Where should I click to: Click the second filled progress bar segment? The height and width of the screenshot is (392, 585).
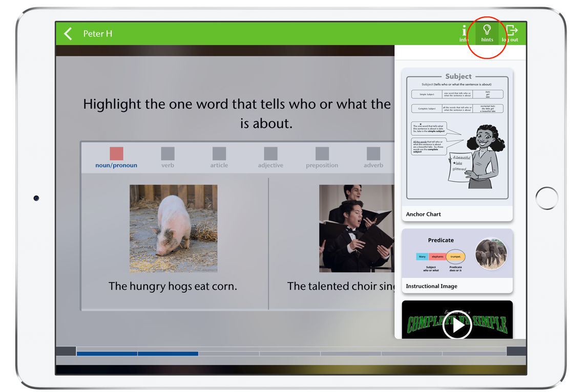168,354
